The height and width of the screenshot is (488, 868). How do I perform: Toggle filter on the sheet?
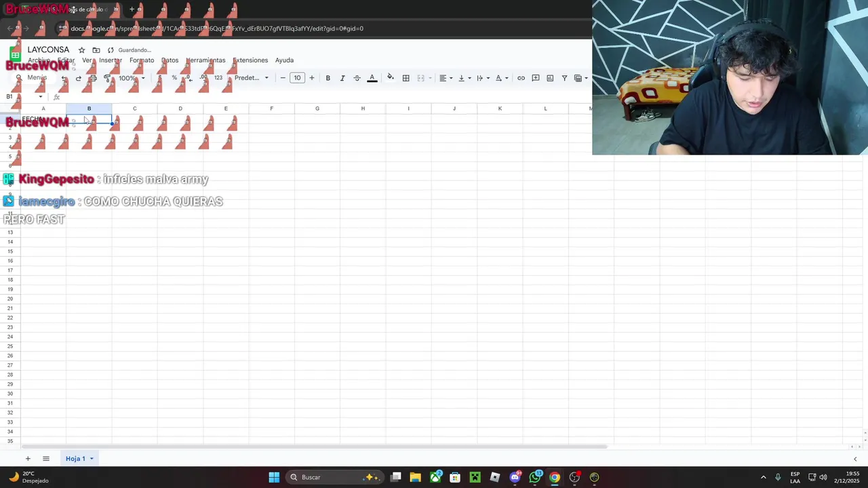564,78
